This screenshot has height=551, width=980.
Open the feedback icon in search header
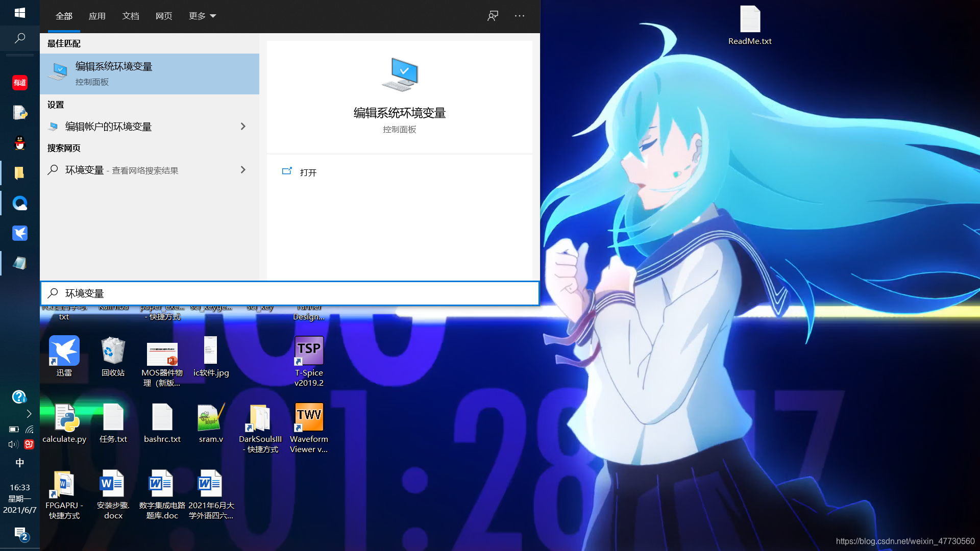[493, 16]
